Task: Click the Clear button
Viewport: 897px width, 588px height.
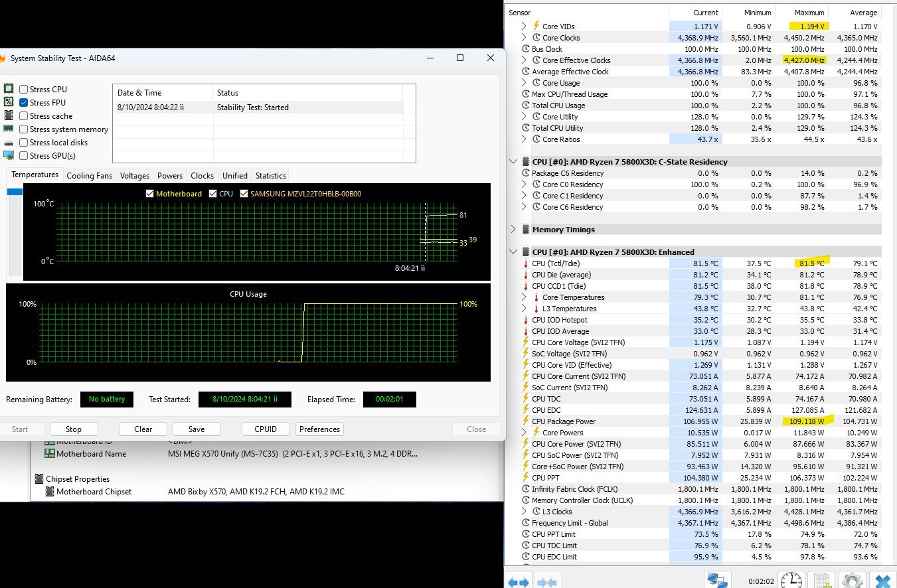Action: pos(143,429)
